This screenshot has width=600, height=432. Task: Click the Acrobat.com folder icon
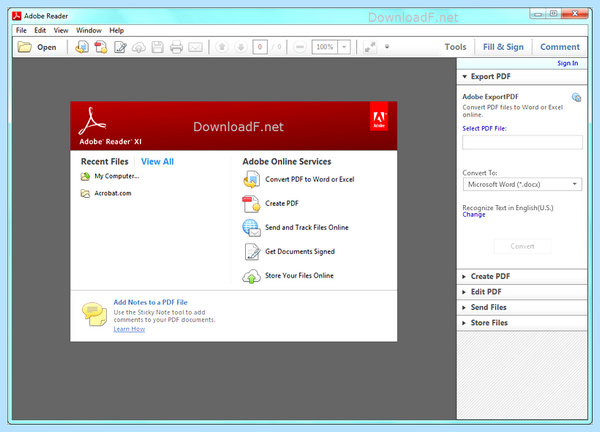tap(85, 194)
